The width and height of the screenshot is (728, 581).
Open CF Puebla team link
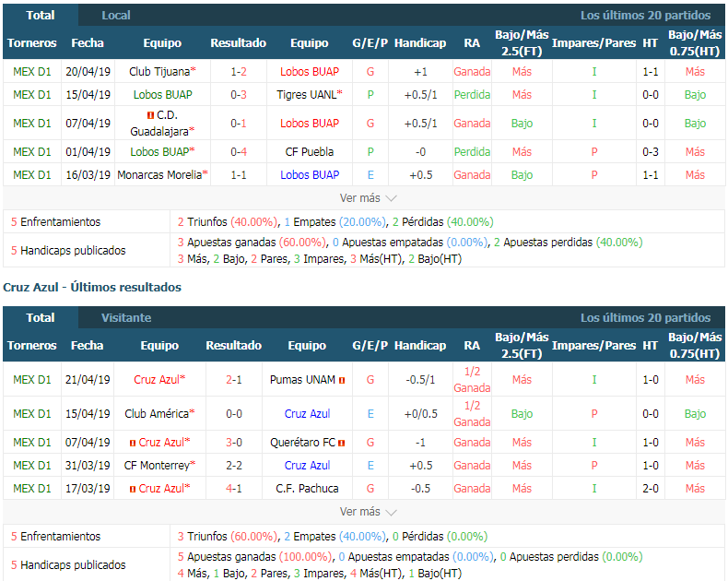click(310, 152)
